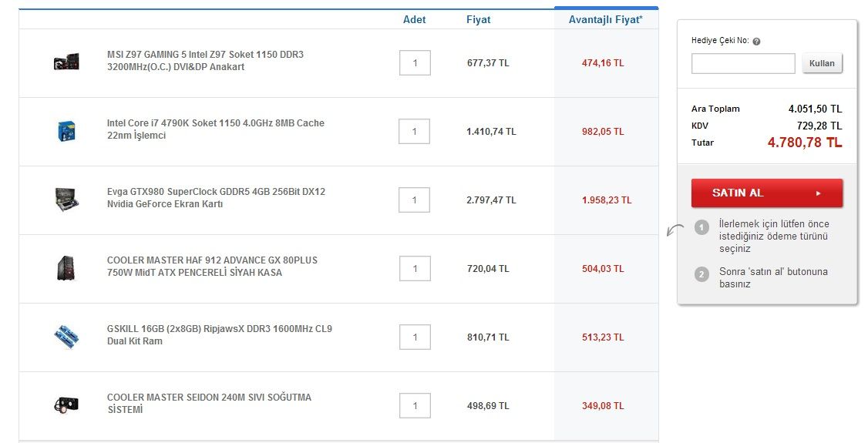Focus the Cooler Master HAF 912 quantity box

coord(415,269)
